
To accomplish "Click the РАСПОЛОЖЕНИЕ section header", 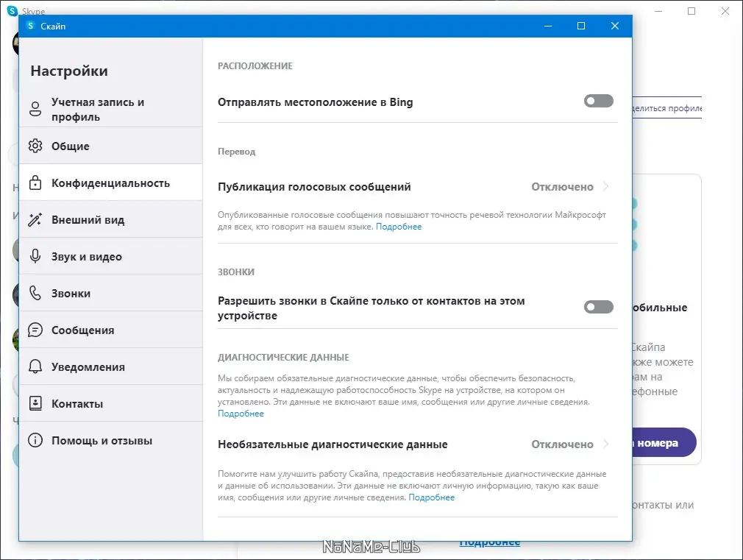I will click(x=255, y=66).
